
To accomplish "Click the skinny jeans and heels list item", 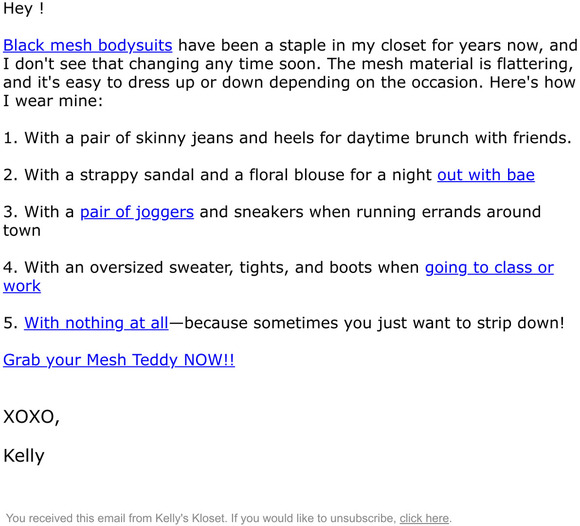I will pyautogui.click(x=287, y=138).
